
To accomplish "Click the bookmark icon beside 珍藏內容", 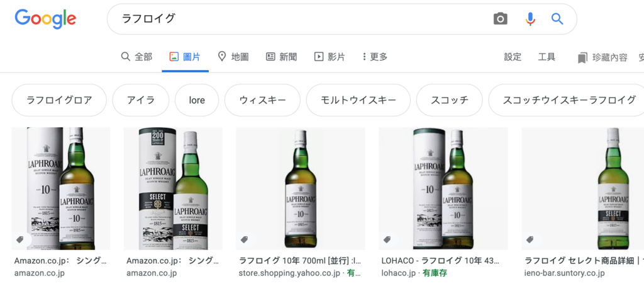I will pyautogui.click(x=582, y=57).
